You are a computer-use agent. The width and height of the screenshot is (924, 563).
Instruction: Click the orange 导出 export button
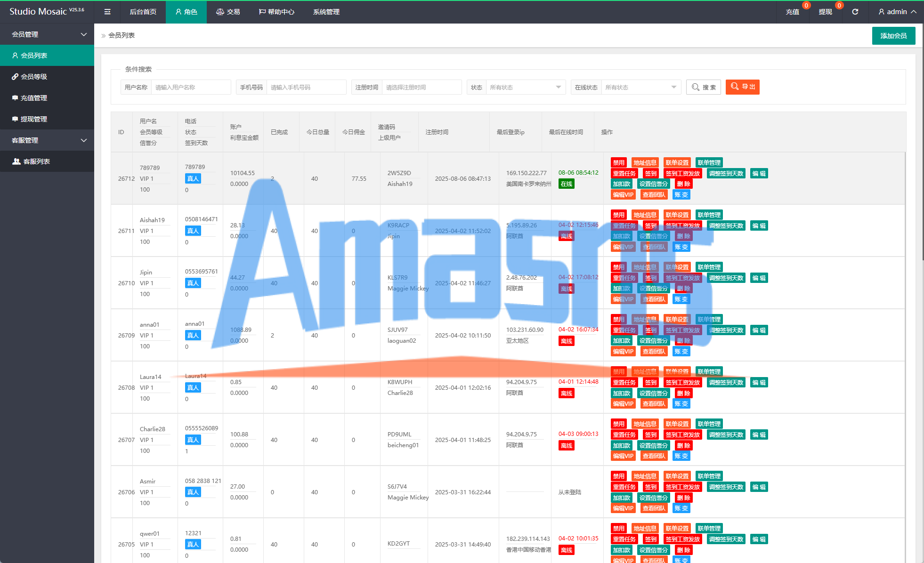pyautogui.click(x=742, y=87)
